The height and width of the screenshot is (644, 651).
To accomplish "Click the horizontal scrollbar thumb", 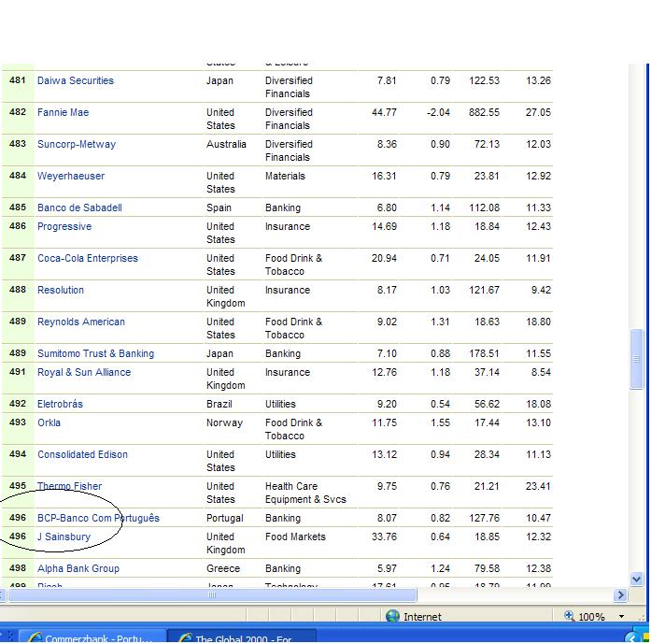I will coord(212,595).
